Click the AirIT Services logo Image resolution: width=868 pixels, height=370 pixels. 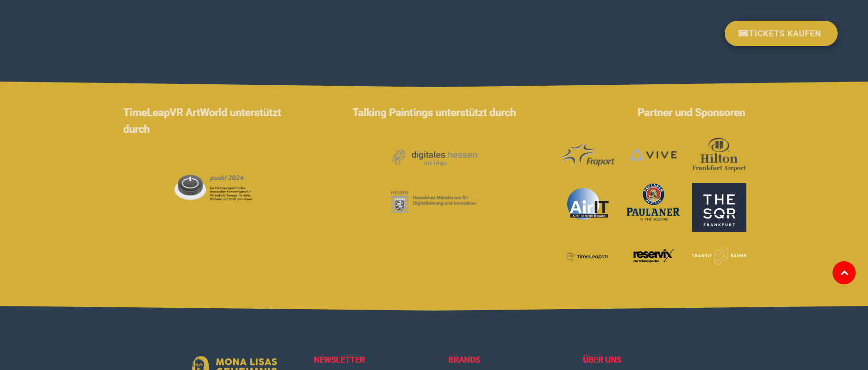point(587,204)
